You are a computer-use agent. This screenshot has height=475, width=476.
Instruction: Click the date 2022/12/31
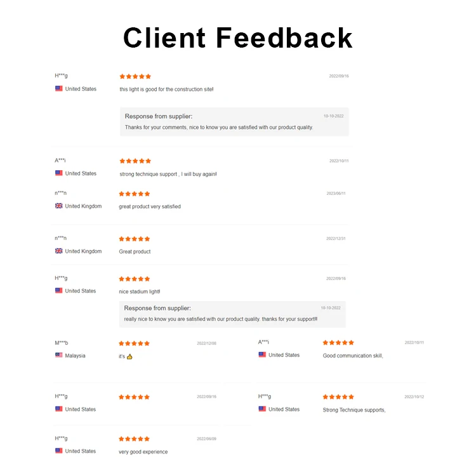pos(336,239)
